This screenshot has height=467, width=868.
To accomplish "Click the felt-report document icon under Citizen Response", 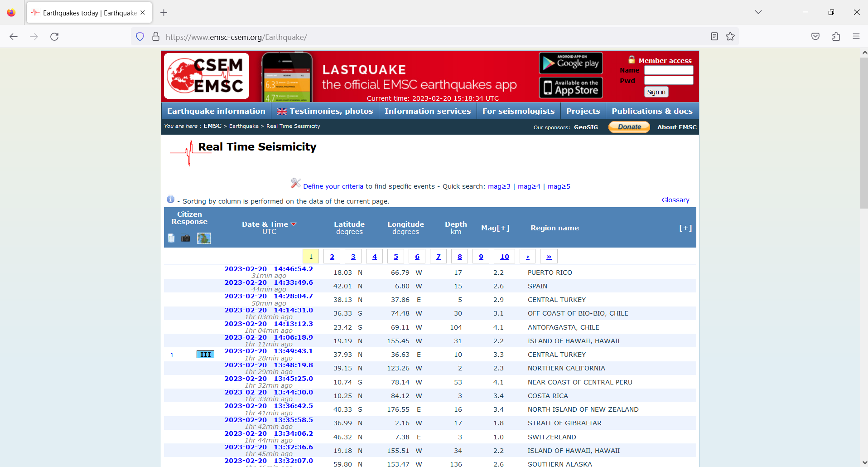I will (171, 238).
